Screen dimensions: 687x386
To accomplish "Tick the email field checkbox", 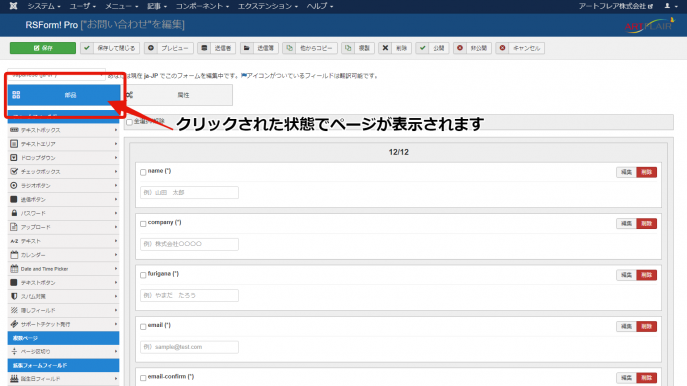I will 143,326.
